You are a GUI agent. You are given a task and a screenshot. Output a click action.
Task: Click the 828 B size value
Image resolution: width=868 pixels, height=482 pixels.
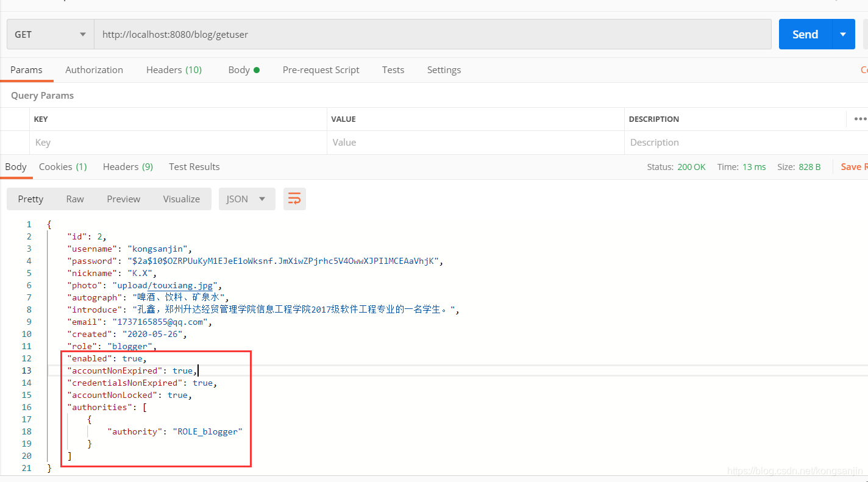click(809, 167)
